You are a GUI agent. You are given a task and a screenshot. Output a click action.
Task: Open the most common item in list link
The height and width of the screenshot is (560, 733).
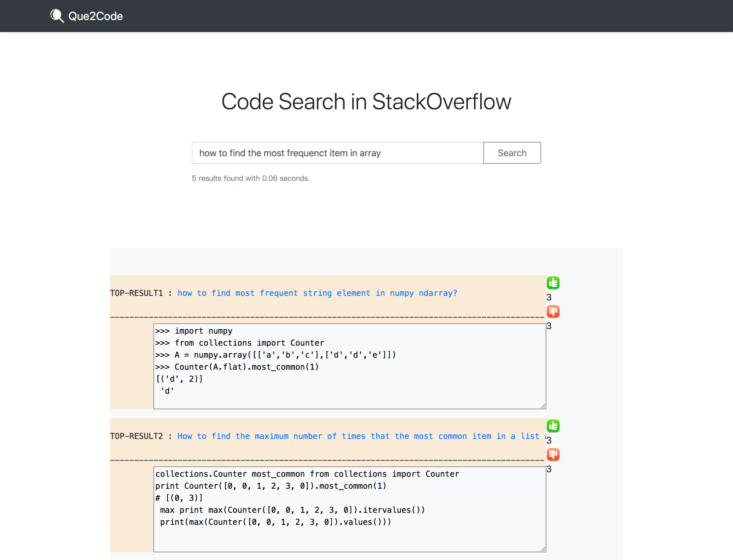(362, 436)
